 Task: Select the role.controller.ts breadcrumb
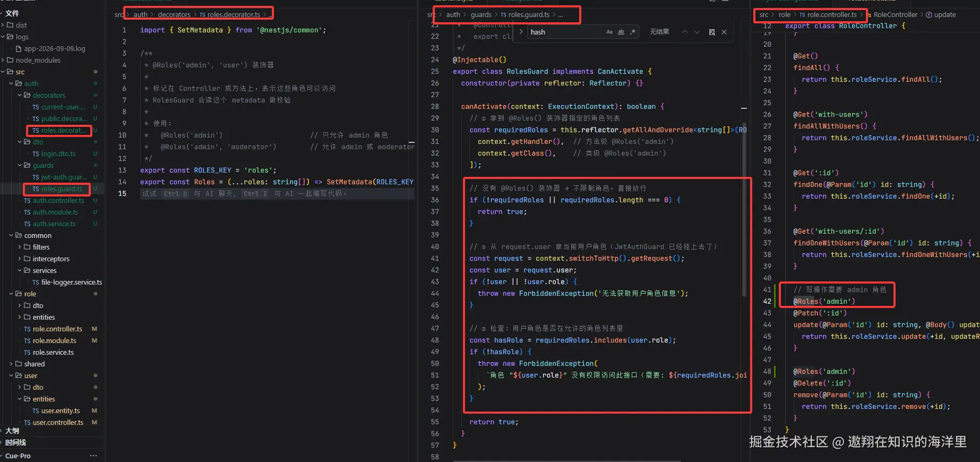coord(828,15)
